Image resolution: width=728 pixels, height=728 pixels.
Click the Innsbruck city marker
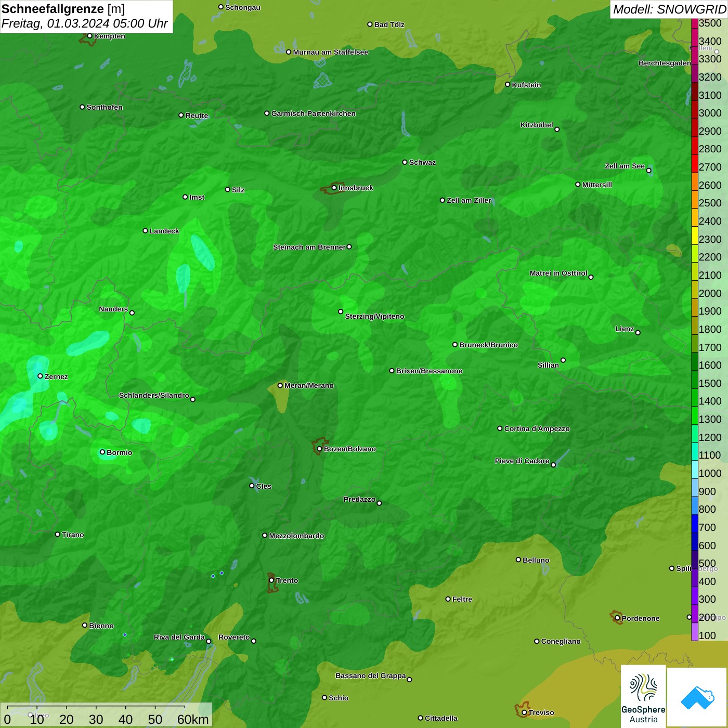(x=334, y=188)
